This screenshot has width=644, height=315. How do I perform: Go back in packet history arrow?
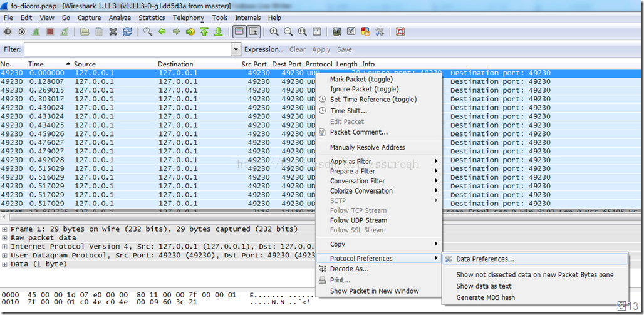point(162,31)
